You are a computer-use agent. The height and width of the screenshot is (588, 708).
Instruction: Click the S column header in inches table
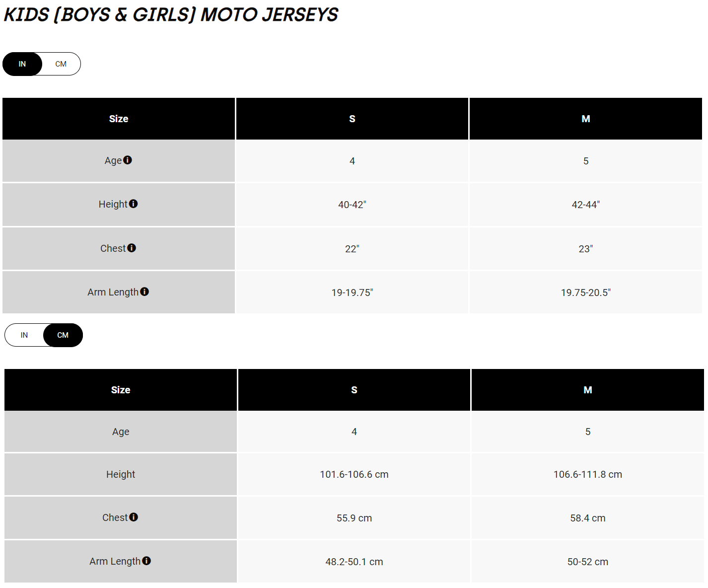[352, 119]
